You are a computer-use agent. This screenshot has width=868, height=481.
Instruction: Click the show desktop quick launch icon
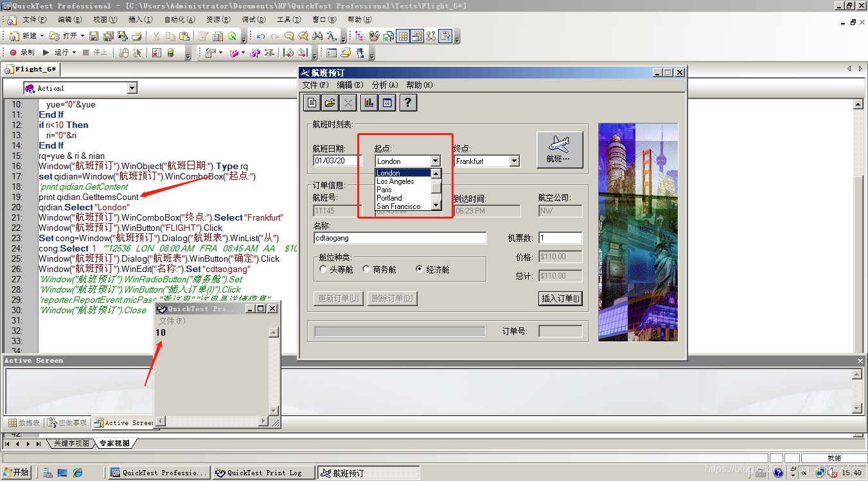click(x=62, y=473)
